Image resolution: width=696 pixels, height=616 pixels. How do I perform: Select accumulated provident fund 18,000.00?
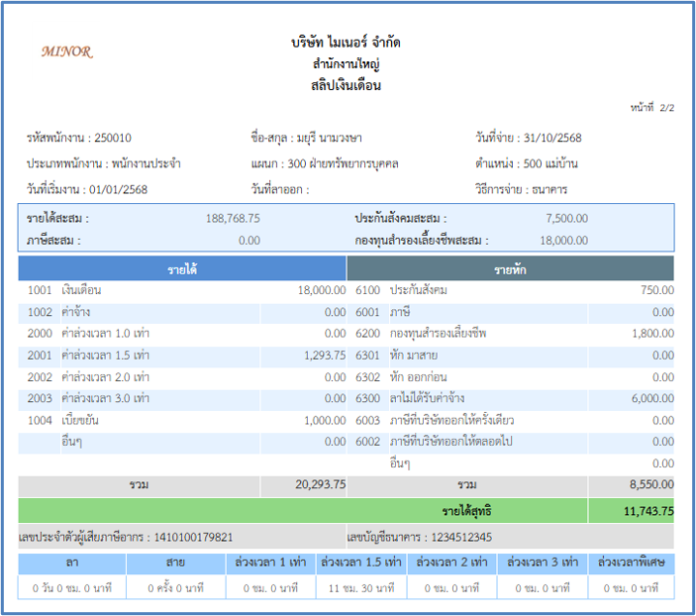(563, 241)
